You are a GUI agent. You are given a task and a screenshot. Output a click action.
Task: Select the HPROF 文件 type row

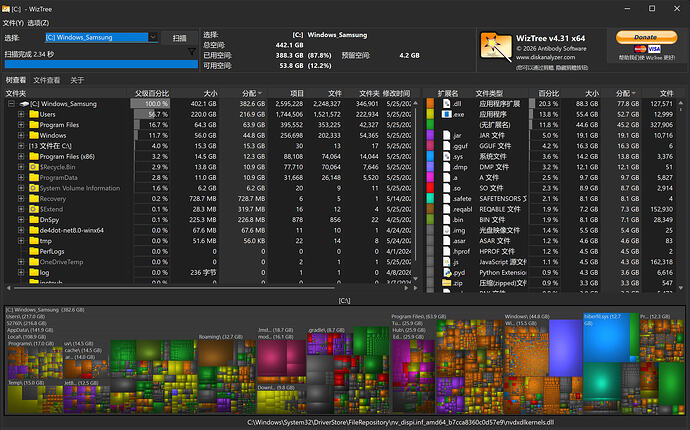tap(550, 251)
